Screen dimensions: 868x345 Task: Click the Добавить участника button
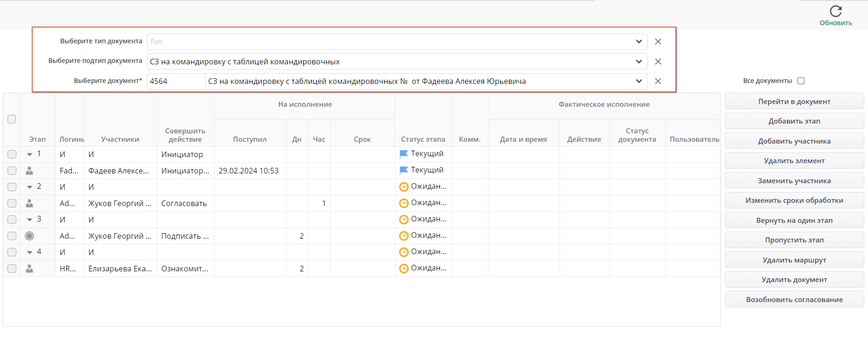794,141
